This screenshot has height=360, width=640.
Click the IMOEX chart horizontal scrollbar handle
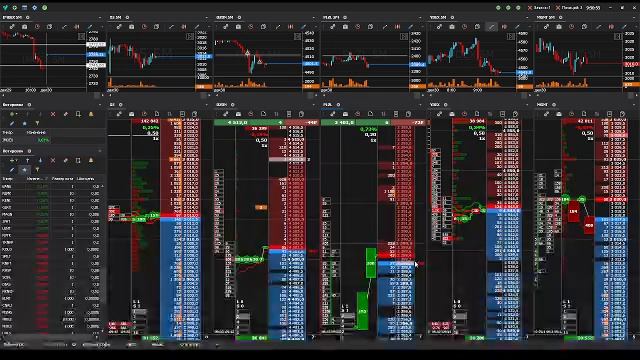(97, 96)
